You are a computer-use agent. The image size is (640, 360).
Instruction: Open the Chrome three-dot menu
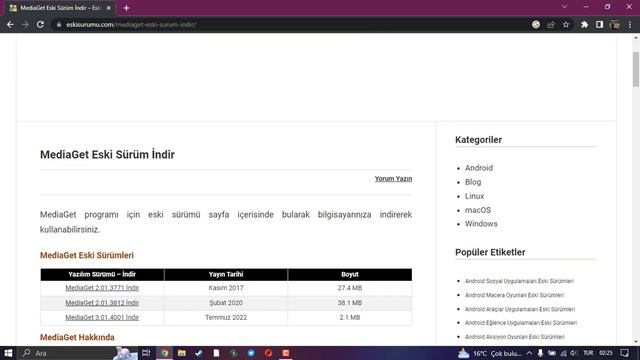tap(630, 24)
